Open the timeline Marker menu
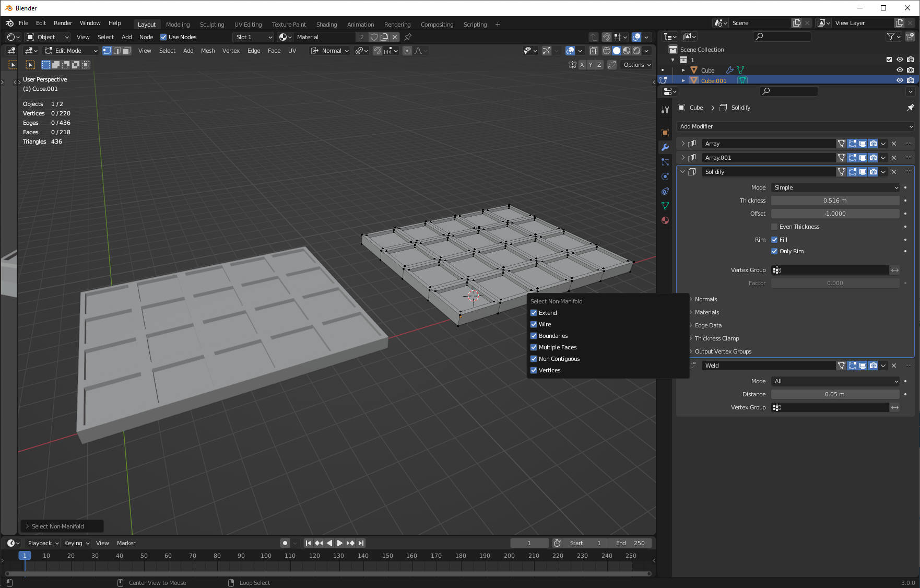The width and height of the screenshot is (920, 588). tap(126, 543)
